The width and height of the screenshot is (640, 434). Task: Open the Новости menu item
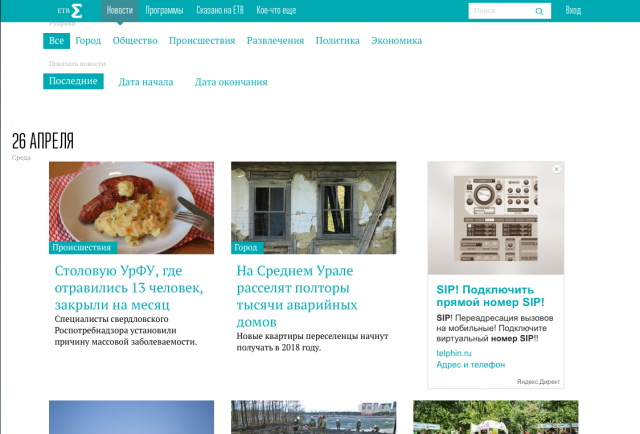tap(120, 11)
